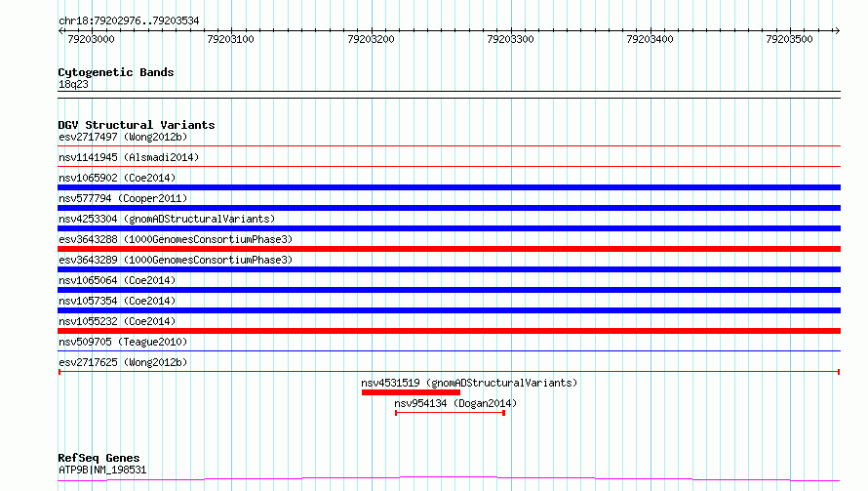Click ruler position 79203000
Viewport: 868px width, 491px height.
click(x=91, y=39)
